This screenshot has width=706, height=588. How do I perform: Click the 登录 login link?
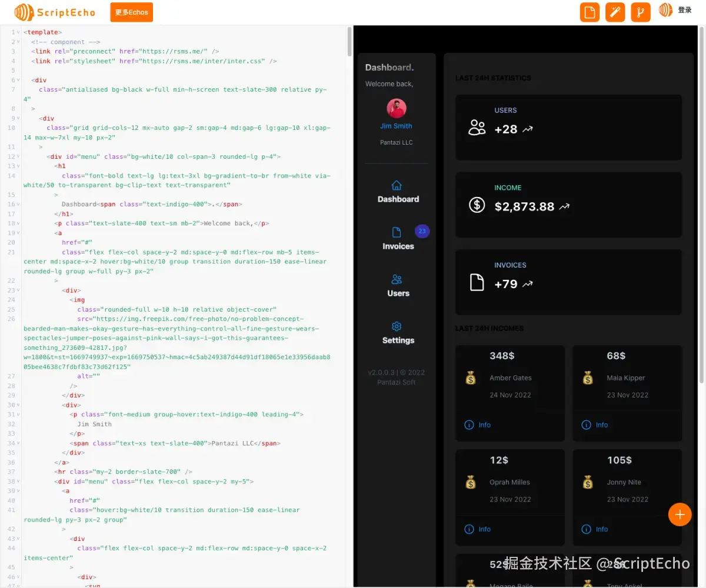pos(685,10)
